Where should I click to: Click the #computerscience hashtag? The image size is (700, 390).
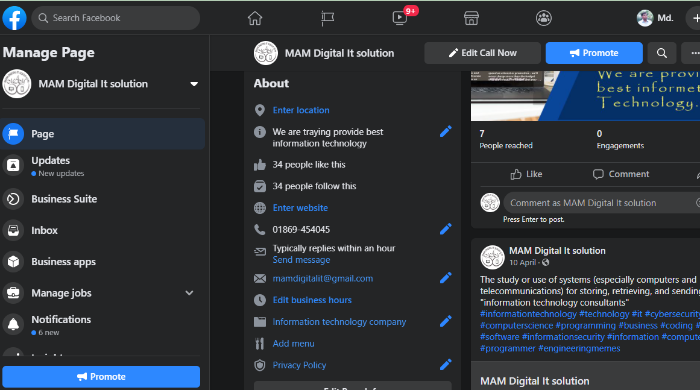516,326
